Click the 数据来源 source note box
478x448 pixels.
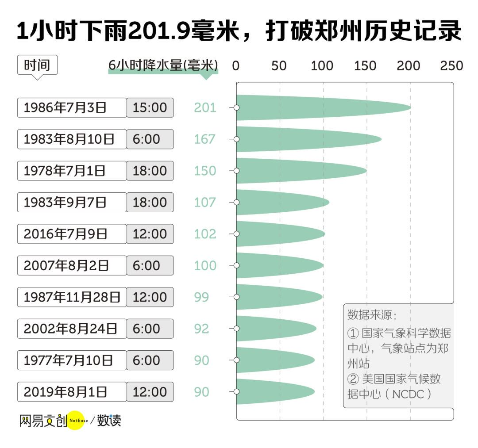click(x=398, y=356)
